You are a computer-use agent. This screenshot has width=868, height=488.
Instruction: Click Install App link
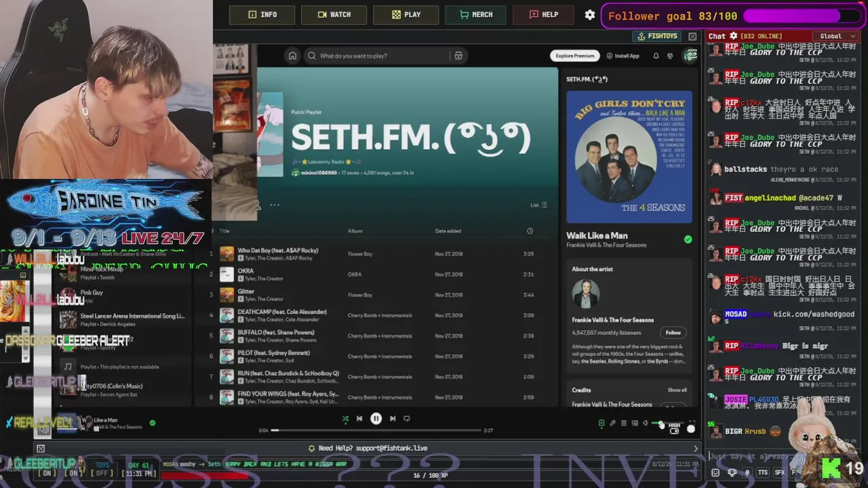click(623, 56)
